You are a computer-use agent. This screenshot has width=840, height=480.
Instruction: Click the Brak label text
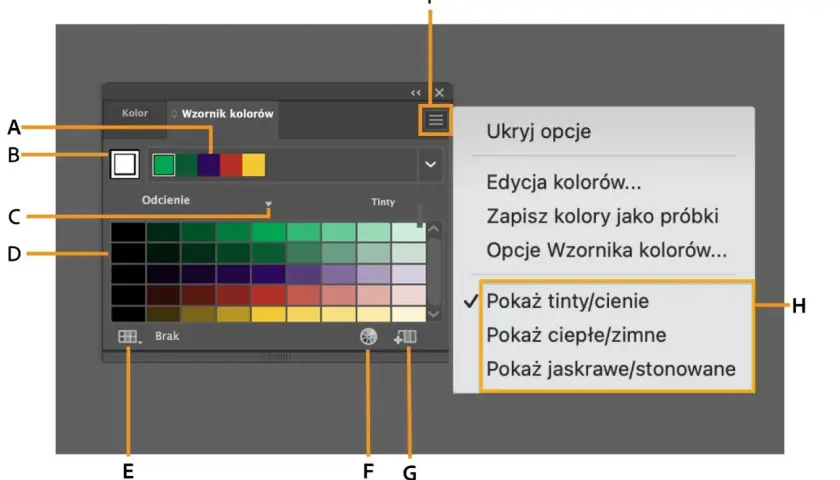pyautogui.click(x=167, y=336)
